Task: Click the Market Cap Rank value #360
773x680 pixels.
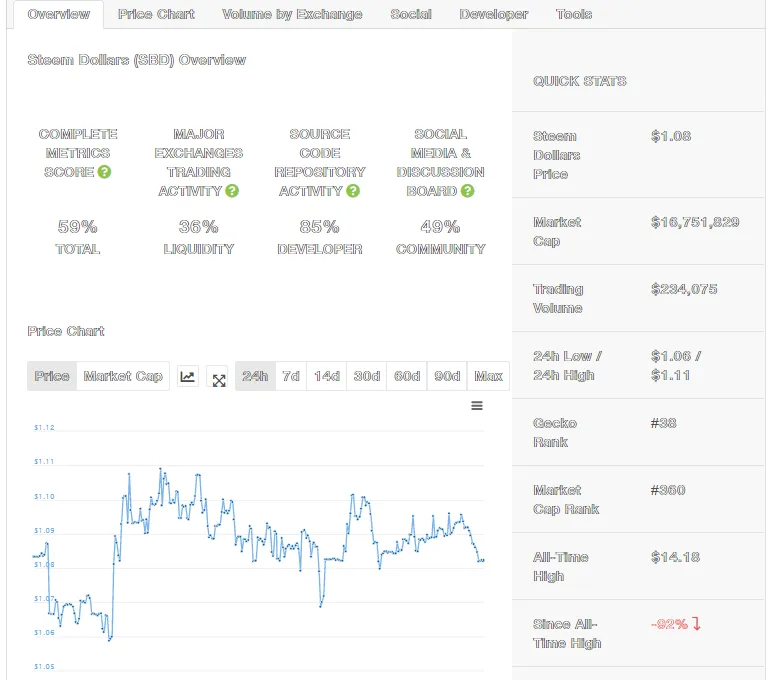Action: pyautogui.click(x=668, y=490)
